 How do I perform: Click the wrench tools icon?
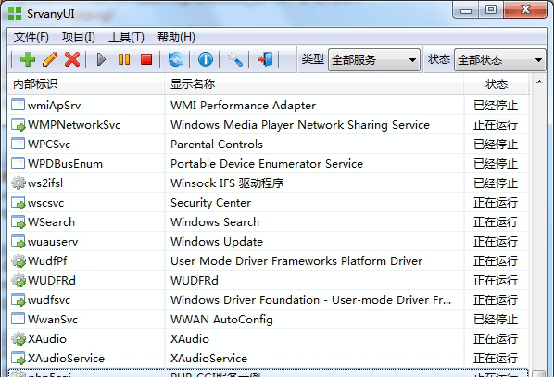[x=235, y=59]
